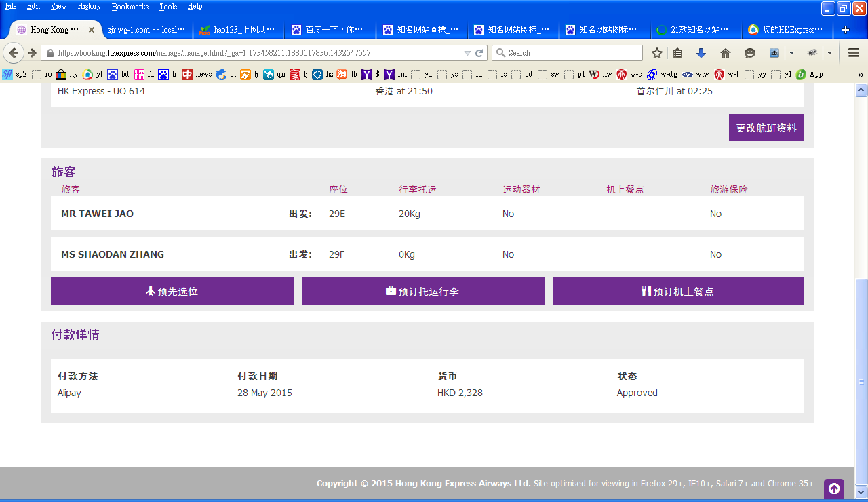Image resolution: width=868 pixels, height=502 pixels.
Task: Click the HKD 2,328 amount
Action: [460, 393]
